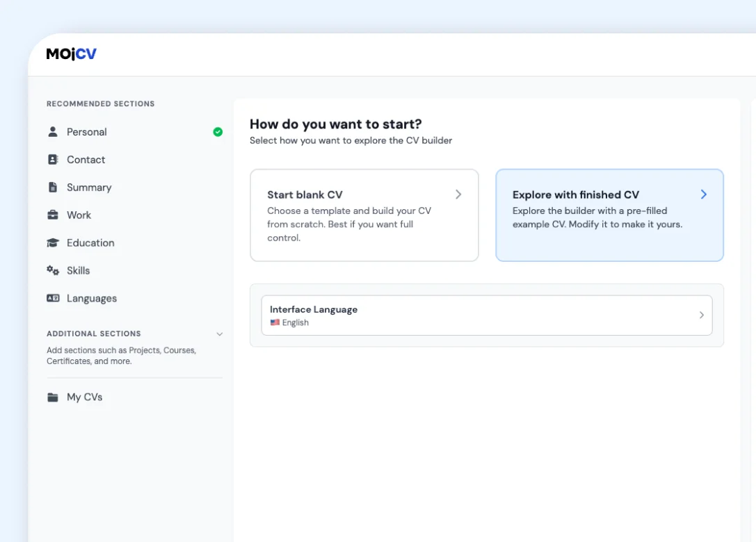Click the 'How do you want to start?' heading

click(335, 124)
